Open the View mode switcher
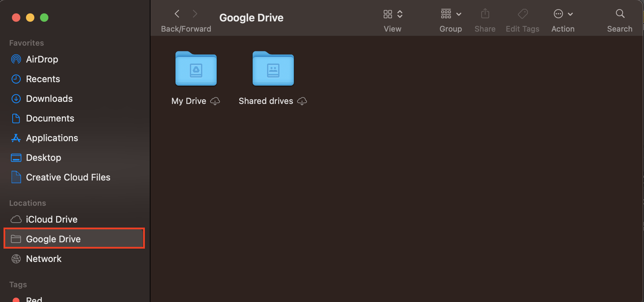644x302 pixels. point(393,14)
